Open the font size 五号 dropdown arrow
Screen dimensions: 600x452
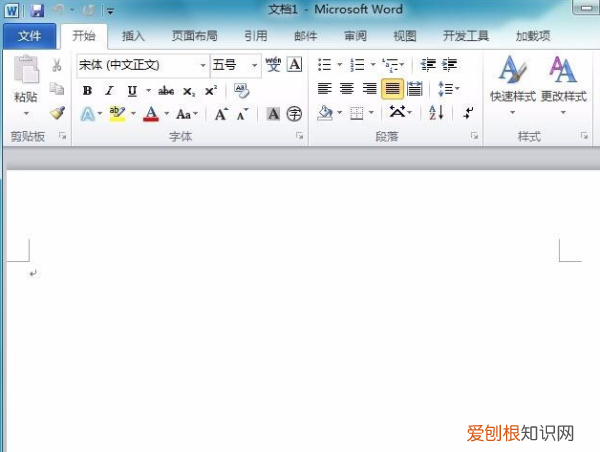tap(254, 65)
